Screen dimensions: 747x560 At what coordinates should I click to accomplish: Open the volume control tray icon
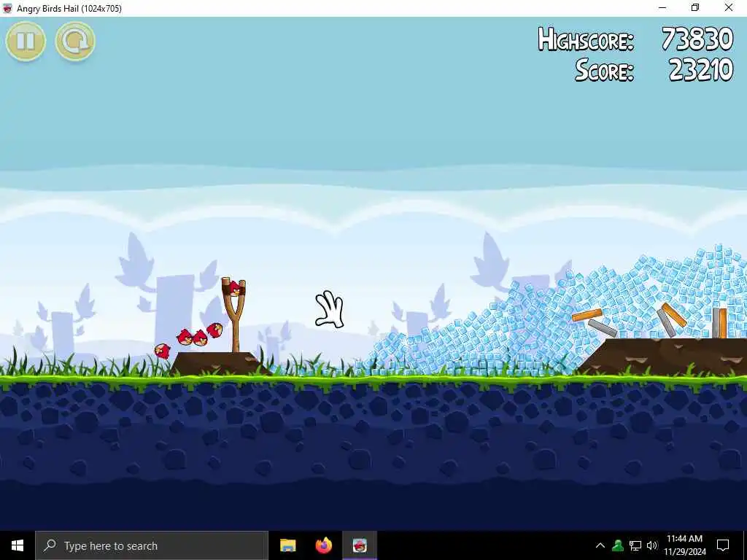click(x=652, y=545)
